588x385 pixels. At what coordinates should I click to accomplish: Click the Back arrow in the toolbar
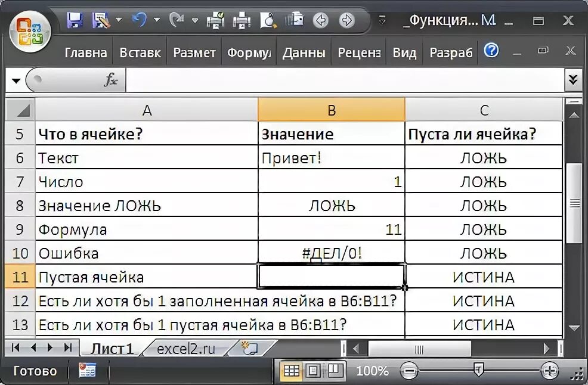click(x=321, y=20)
